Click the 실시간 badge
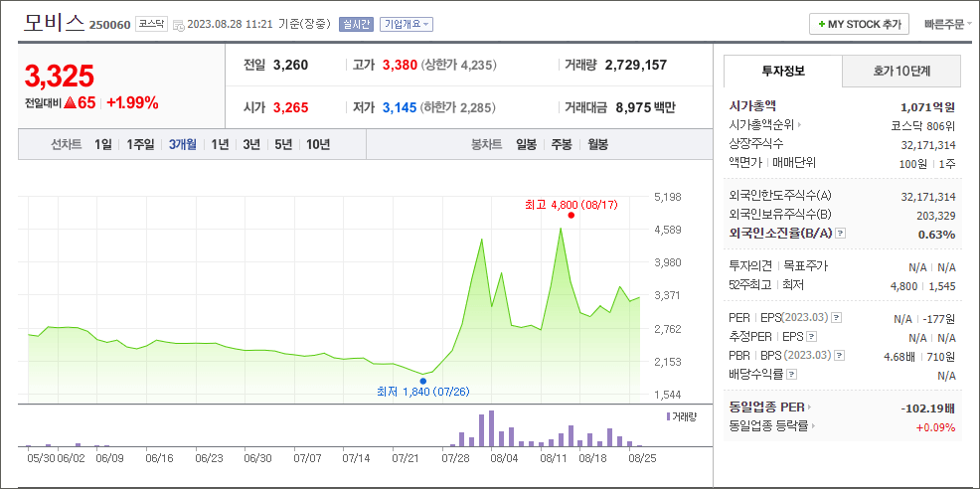This screenshot has height=489, width=980. pos(356,25)
